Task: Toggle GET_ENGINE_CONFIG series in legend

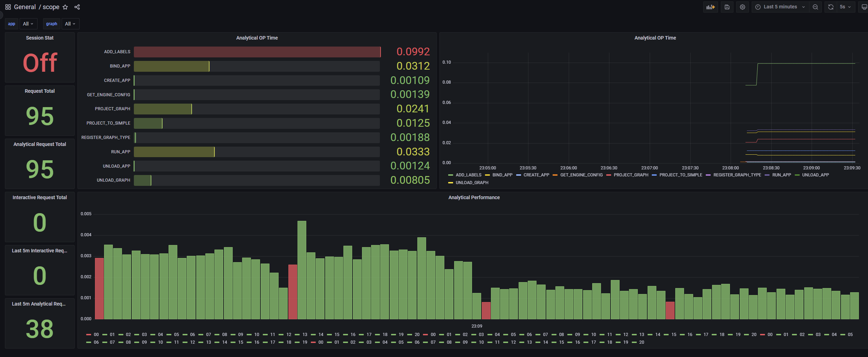Action: pos(581,175)
